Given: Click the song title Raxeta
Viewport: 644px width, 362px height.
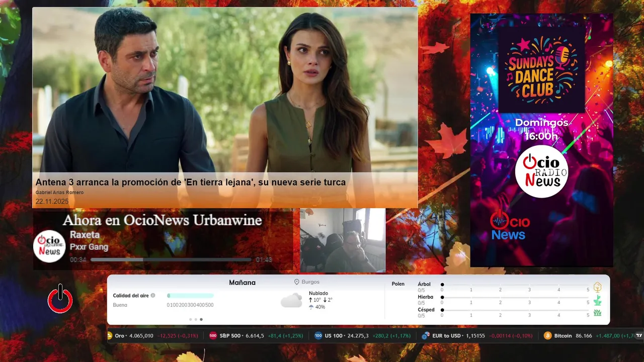Looking at the screenshot, I should 85,235.
